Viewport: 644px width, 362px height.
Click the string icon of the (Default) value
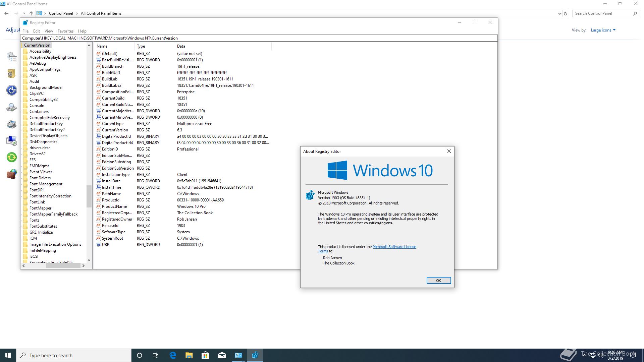coord(99,53)
